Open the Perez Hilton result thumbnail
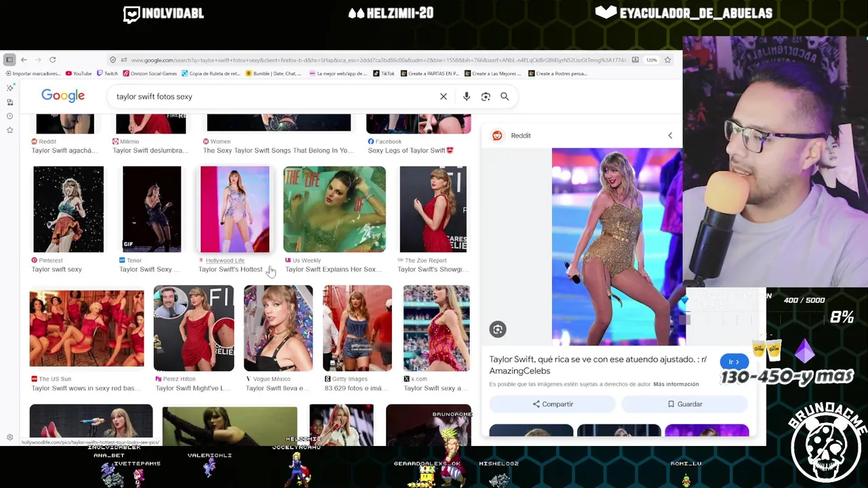The image size is (868, 488). click(193, 328)
